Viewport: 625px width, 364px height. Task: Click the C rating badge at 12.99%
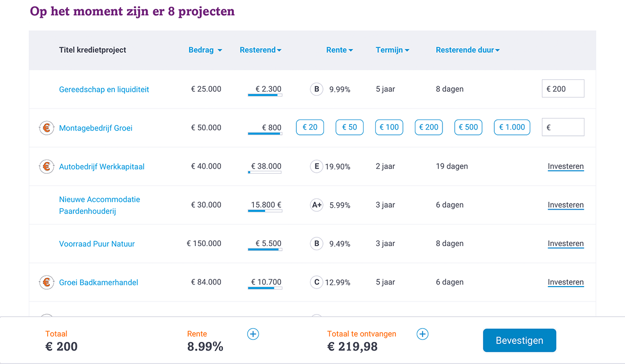point(316,282)
